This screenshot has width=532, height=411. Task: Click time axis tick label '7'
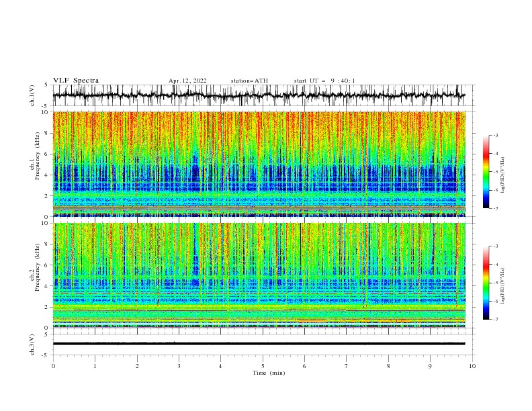click(x=347, y=366)
